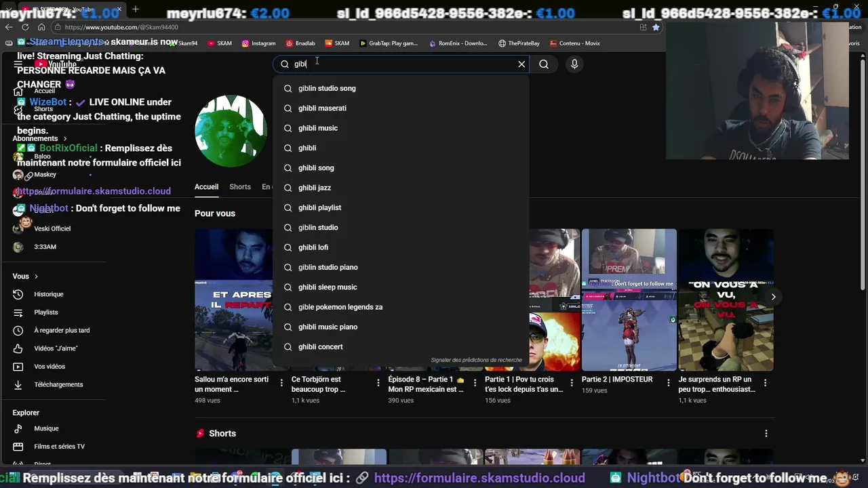Open the Shorts channel tab
This screenshot has height=488, width=868.
pos(240,187)
